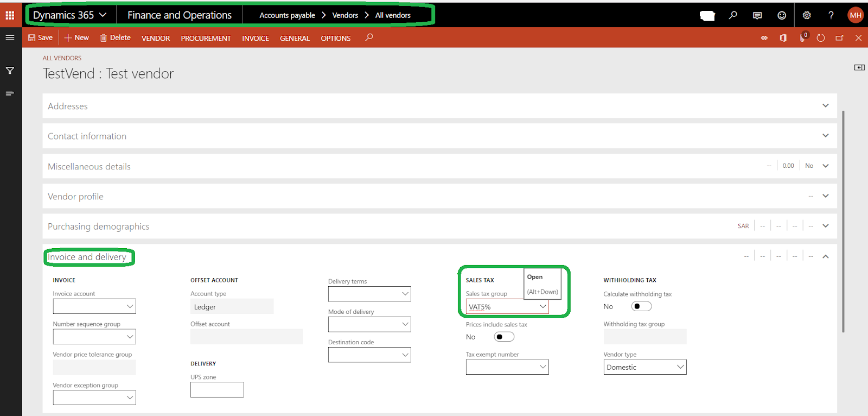Expand the navigation pane hamburger menu
The height and width of the screenshot is (416, 868).
[x=10, y=37]
